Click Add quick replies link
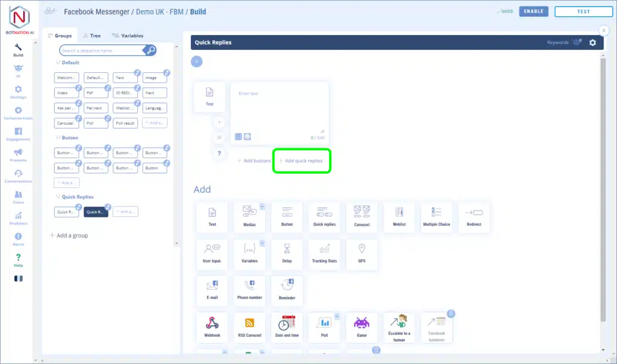This screenshot has height=364, width=617. 301,161
